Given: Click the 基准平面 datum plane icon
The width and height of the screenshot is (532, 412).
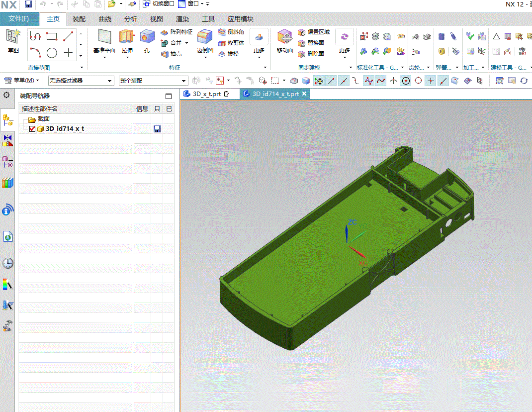Looking at the screenshot, I should coord(104,36).
